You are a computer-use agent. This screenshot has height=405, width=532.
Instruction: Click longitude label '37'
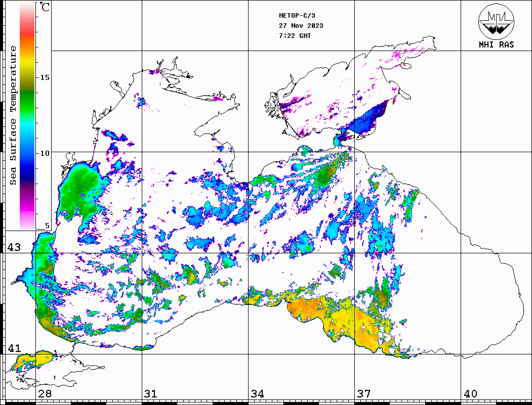[364, 394]
